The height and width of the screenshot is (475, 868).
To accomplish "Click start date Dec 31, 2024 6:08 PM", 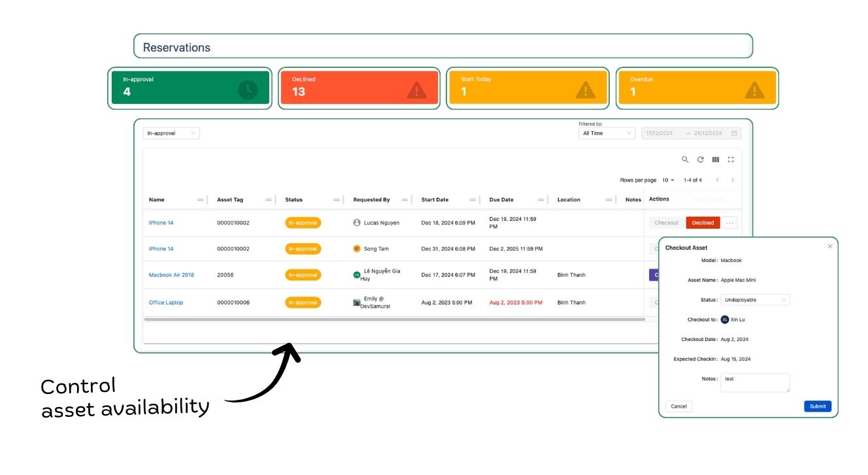I will (448, 249).
